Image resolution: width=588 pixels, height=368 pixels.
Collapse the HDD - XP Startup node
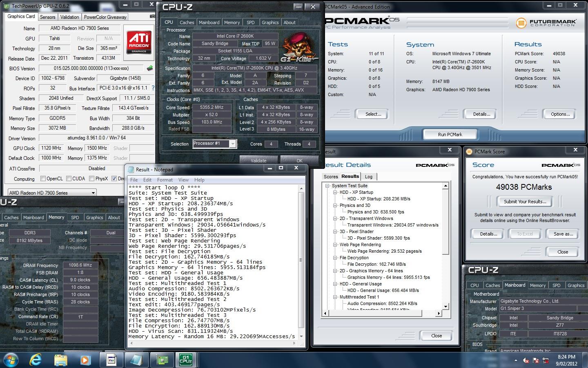[x=335, y=192]
